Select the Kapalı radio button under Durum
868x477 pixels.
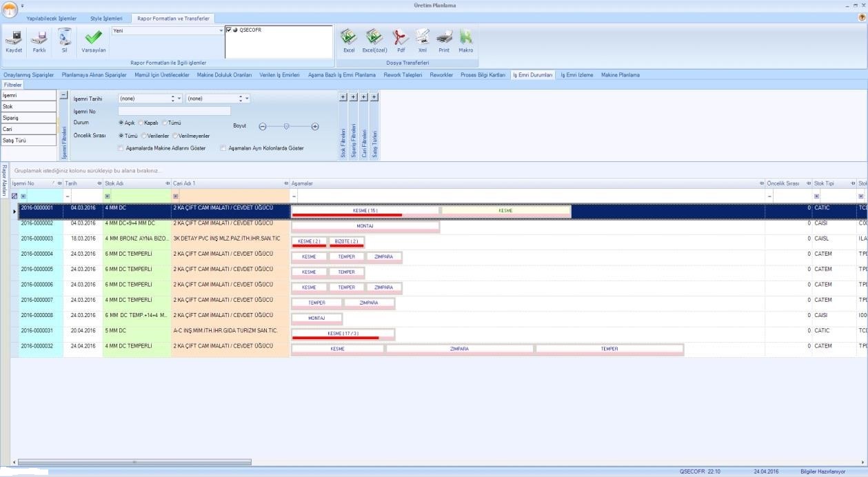(141, 123)
